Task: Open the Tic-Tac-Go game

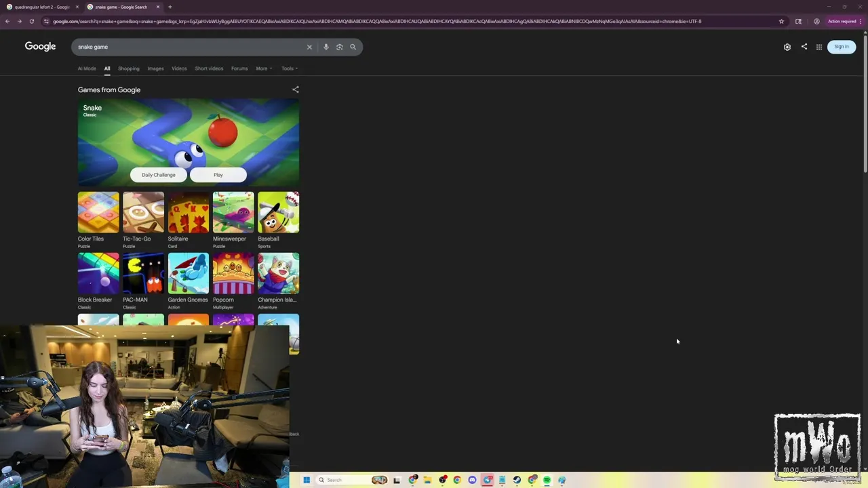Action: (x=143, y=220)
